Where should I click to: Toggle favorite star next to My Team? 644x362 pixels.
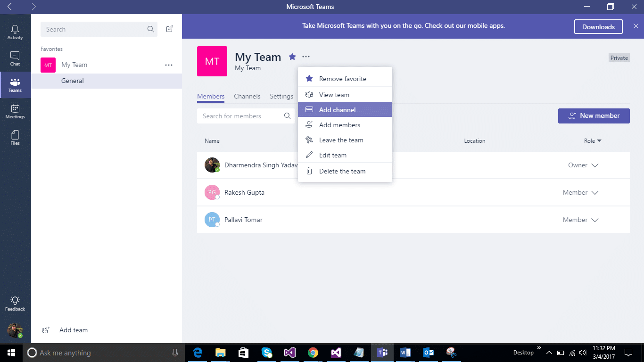click(292, 57)
